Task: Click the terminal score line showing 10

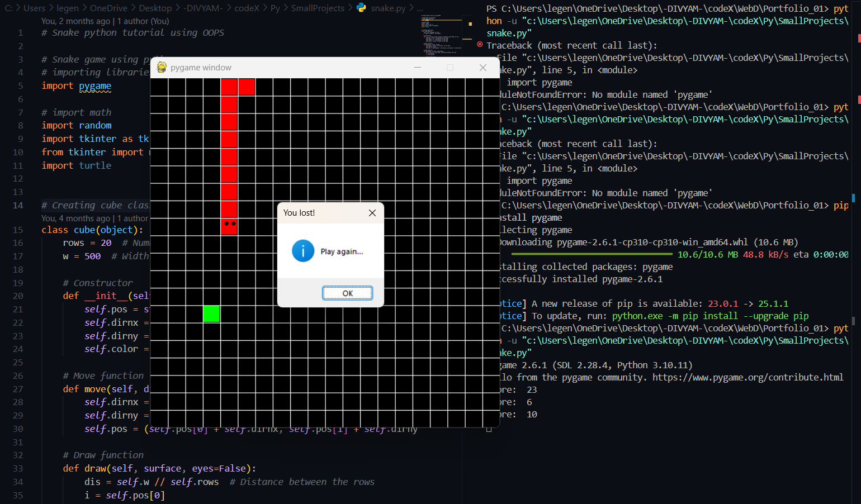Action: click(518, 414)
